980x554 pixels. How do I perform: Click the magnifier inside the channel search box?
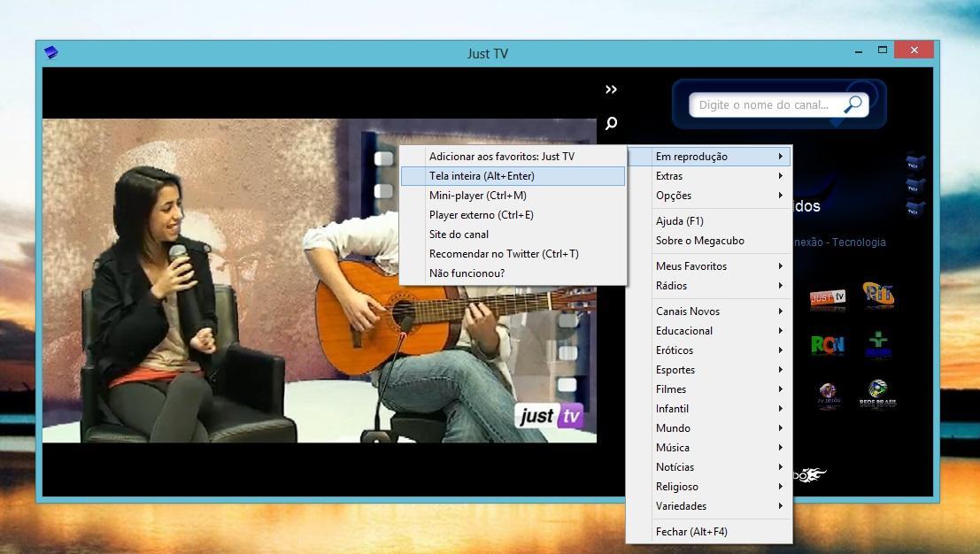tap(853, 104)
